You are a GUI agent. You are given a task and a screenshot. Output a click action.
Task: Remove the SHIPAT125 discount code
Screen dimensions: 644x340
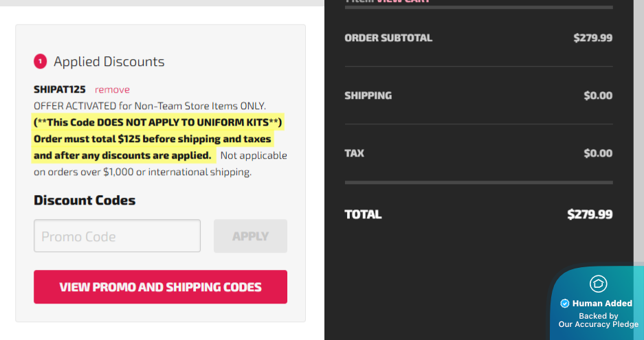coord(112,90)
